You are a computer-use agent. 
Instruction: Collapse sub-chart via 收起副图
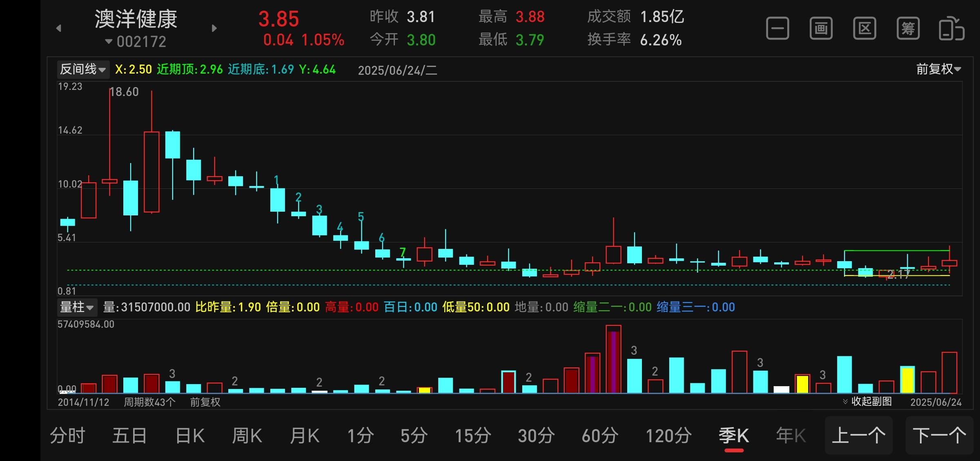click(x=868, y=401)
